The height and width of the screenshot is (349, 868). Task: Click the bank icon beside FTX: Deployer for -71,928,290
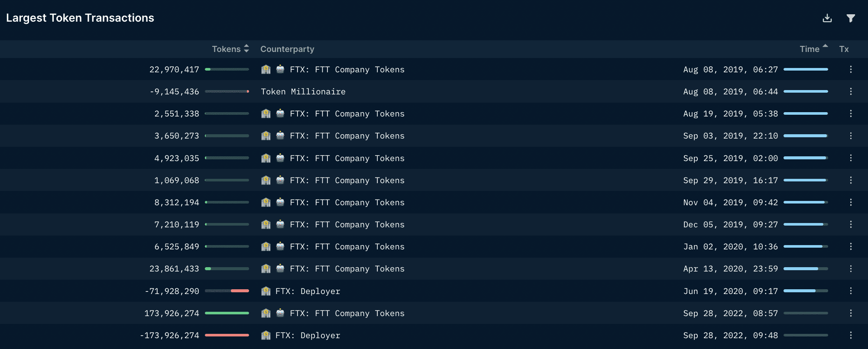click(x=266, y=291)
